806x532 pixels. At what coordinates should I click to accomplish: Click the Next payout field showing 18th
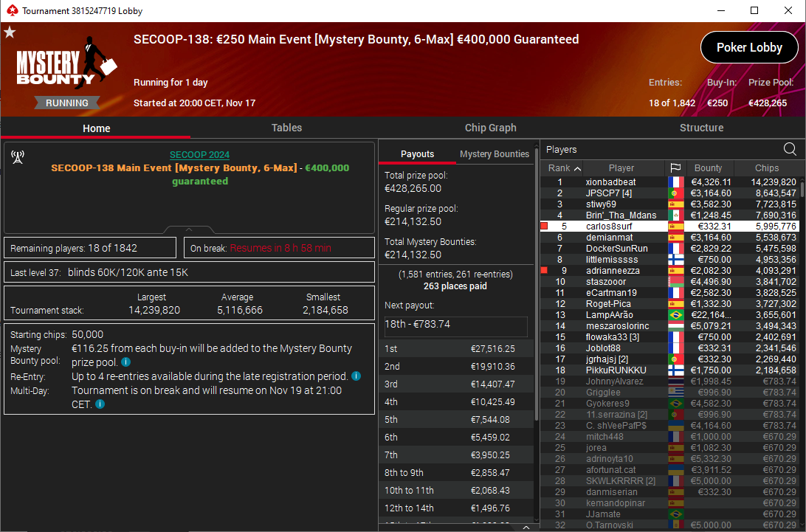click(x=455, y=326)
